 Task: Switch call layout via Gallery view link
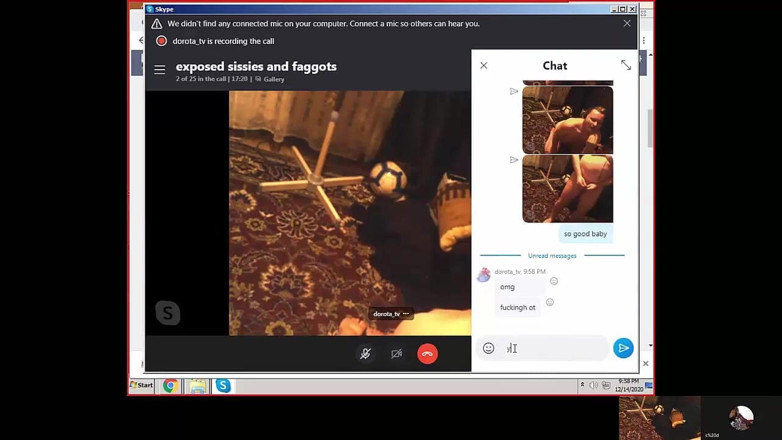click(270, 79)
